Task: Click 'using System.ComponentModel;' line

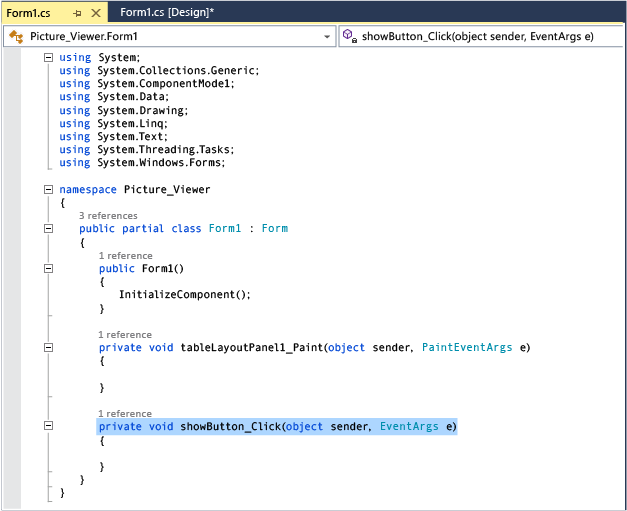Action: coord(147,84)
